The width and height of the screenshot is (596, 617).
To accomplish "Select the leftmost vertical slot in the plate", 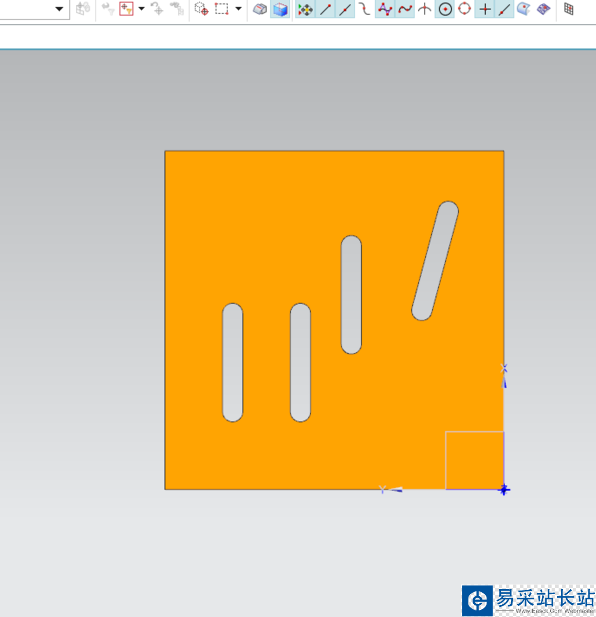I will point(232,362).
